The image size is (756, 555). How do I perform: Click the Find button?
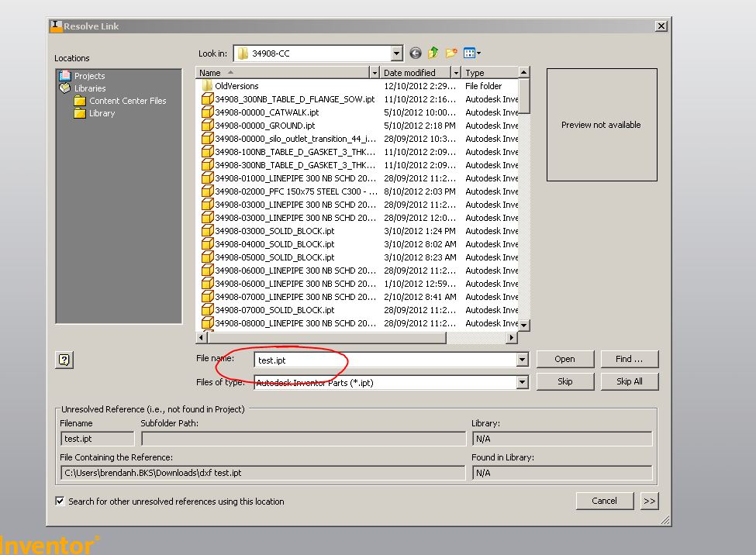tap(629, 359)
